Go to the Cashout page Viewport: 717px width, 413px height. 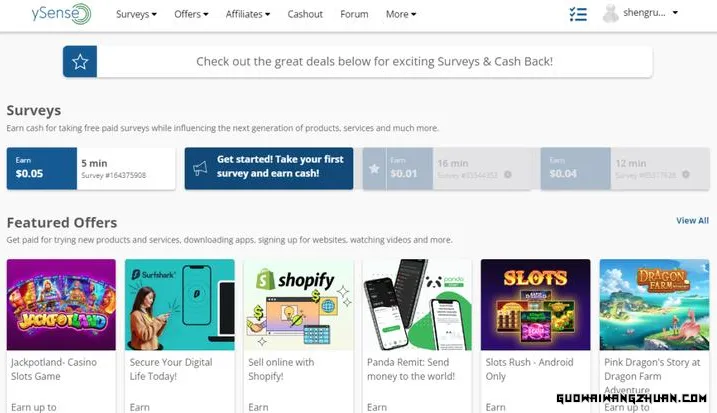click(x=305, y=14)
